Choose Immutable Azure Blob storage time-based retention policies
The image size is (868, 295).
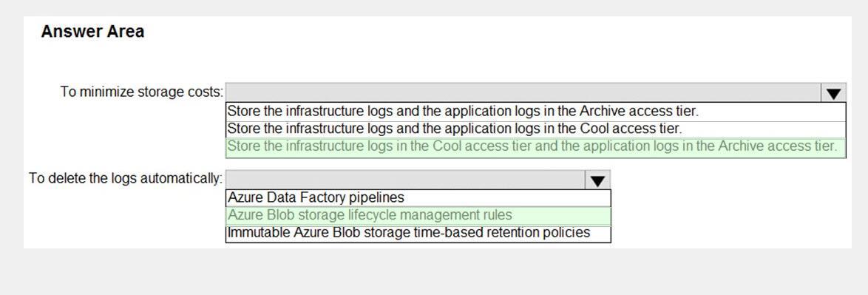[418, 233]
